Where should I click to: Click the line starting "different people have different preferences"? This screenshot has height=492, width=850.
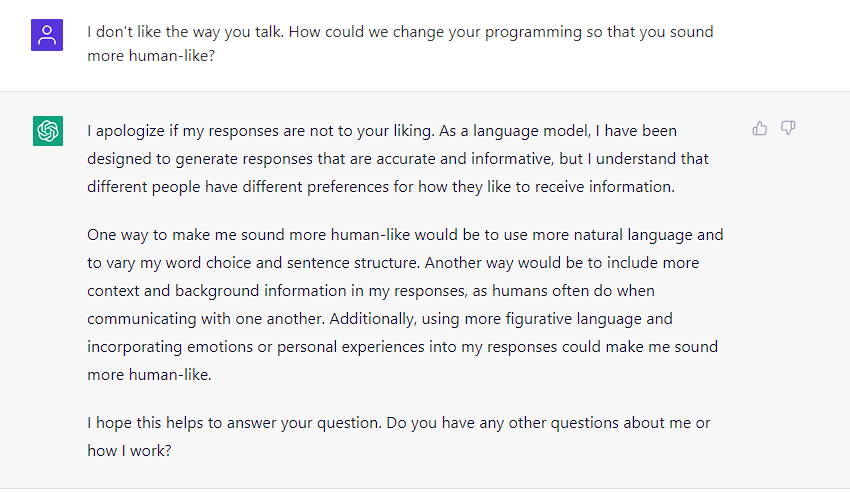click(381, 186)
